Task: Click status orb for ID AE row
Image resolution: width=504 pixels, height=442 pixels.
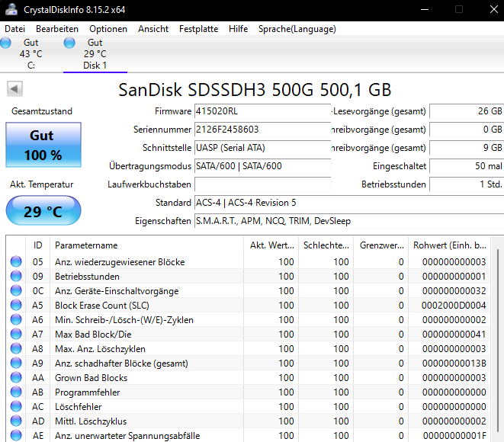Action: click(16, 435)
